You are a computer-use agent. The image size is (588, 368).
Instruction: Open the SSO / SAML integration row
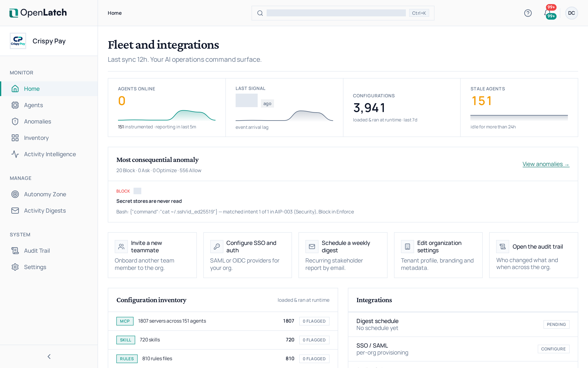pos(463,349)
